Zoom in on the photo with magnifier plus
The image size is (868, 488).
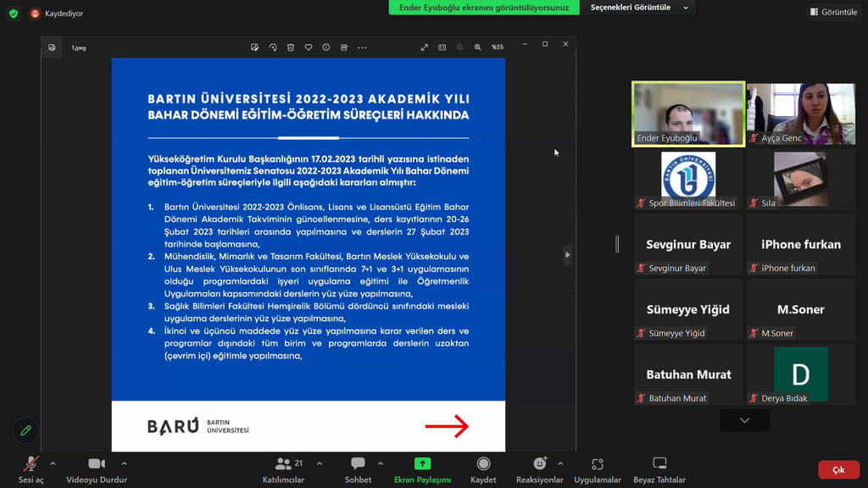click(477, 47)
